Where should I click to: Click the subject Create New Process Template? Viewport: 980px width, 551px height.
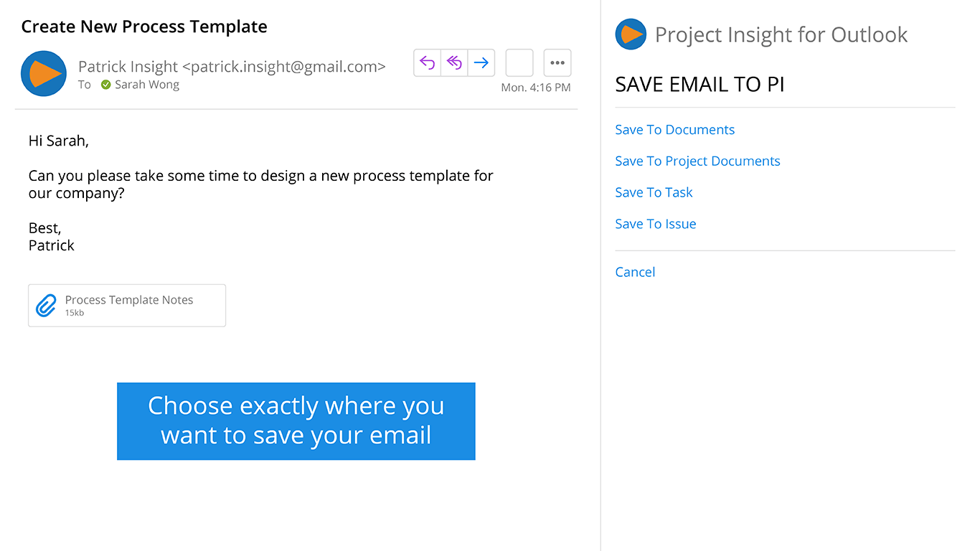[x=144, y=27]
